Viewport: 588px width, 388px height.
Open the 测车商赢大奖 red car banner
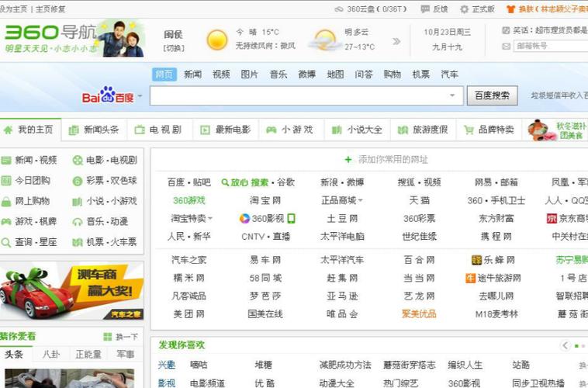[x=71, y=291]
